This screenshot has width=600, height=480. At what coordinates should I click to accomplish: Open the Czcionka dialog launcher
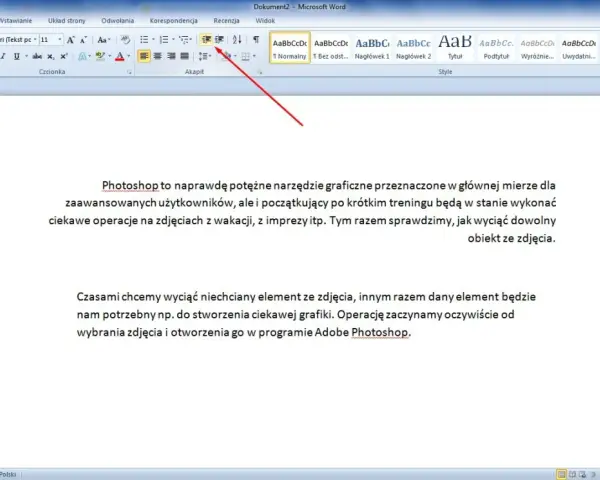click(x=129, y=72)
